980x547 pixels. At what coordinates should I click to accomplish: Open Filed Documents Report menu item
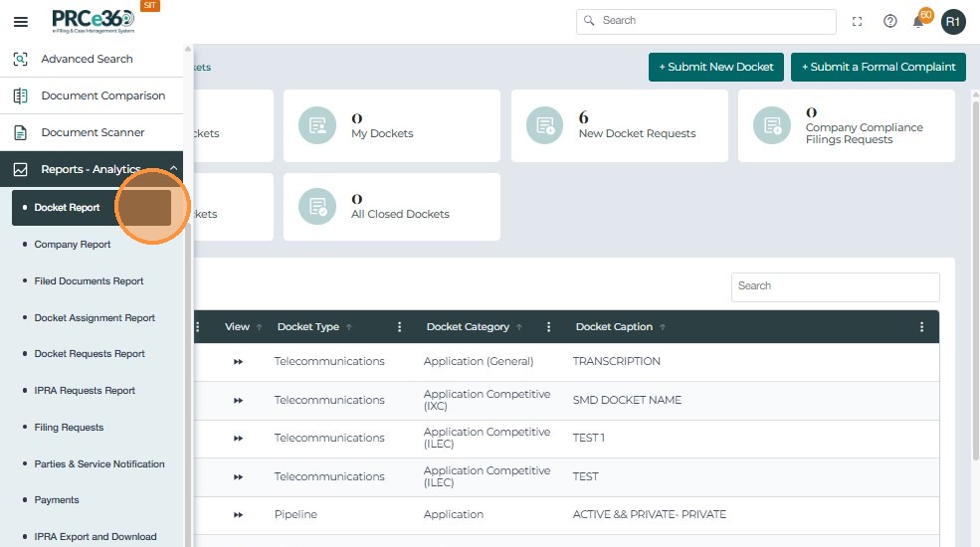coord(89,281)
